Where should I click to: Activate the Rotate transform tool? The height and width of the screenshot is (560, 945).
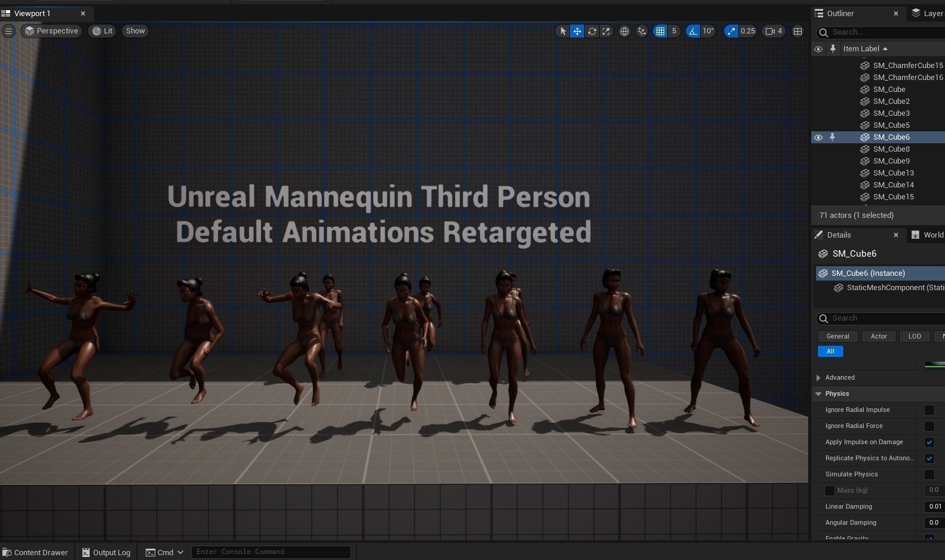click(x=592, y=31)
